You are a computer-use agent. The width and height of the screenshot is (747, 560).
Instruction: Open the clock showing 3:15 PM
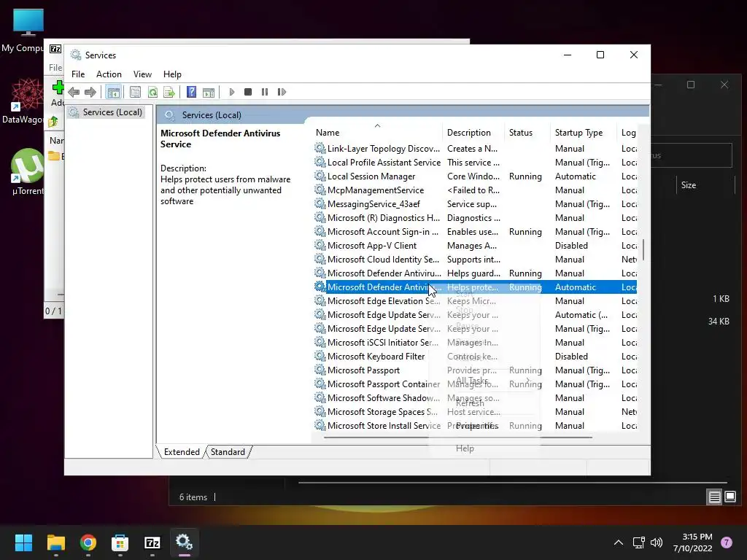tap(693, 542)
